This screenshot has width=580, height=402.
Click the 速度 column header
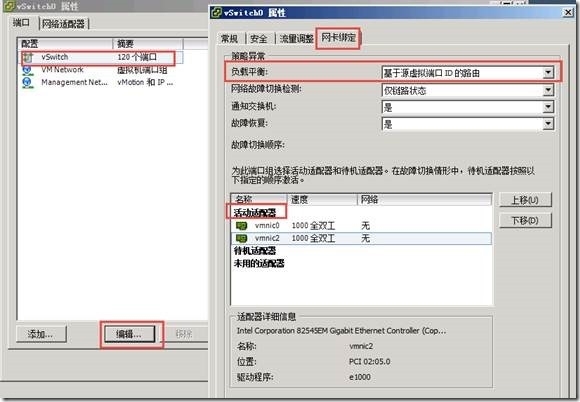tap(322, 200)
